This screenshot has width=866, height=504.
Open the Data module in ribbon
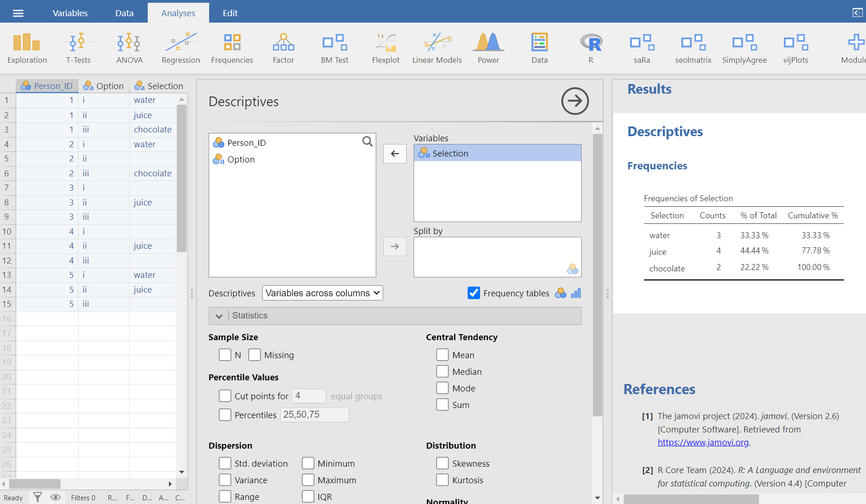coord(540,48)
